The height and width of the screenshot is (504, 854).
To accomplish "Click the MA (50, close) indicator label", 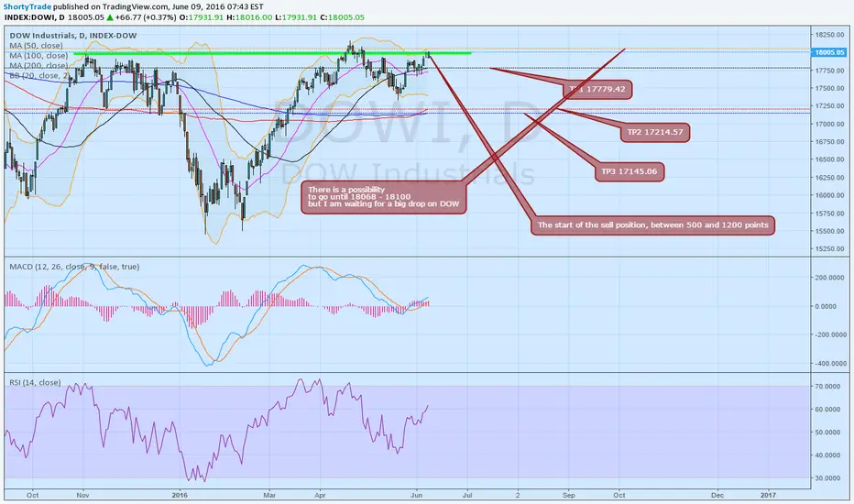I will click(x=36, y=46).
